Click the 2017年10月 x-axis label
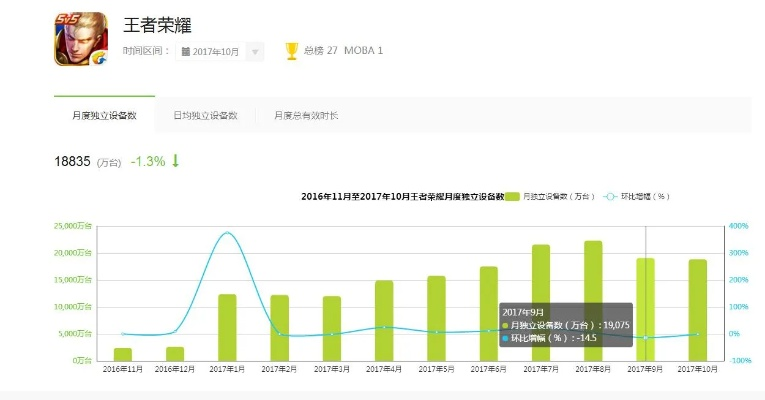765x400 pixels. [x=698, y=369]
